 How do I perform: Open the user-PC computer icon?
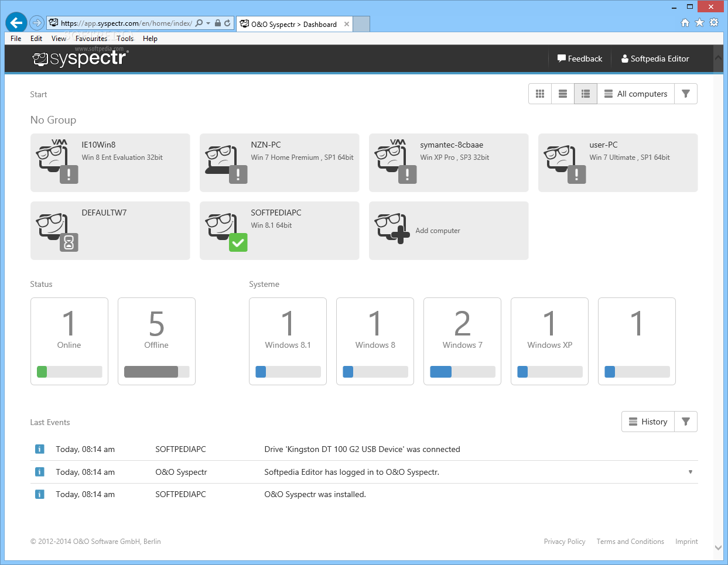coord(565,163)
